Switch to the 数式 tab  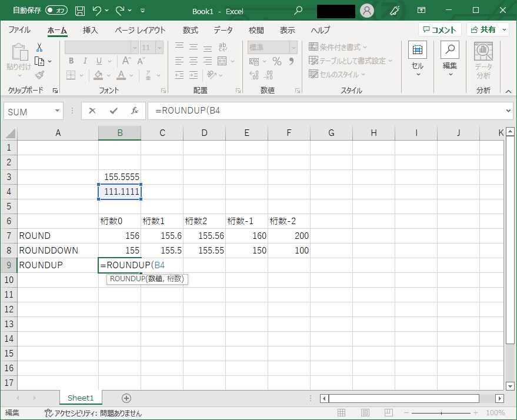click(190, 30)
